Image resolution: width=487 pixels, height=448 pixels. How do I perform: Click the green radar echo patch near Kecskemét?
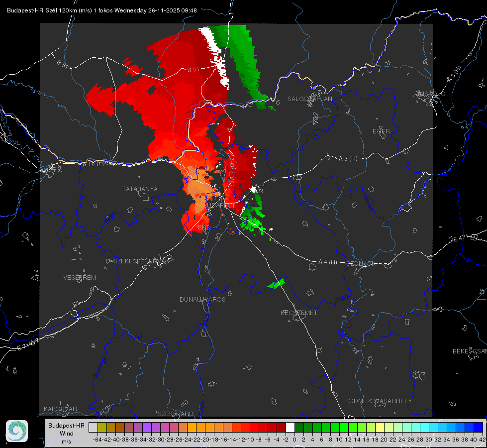(276, 284)
